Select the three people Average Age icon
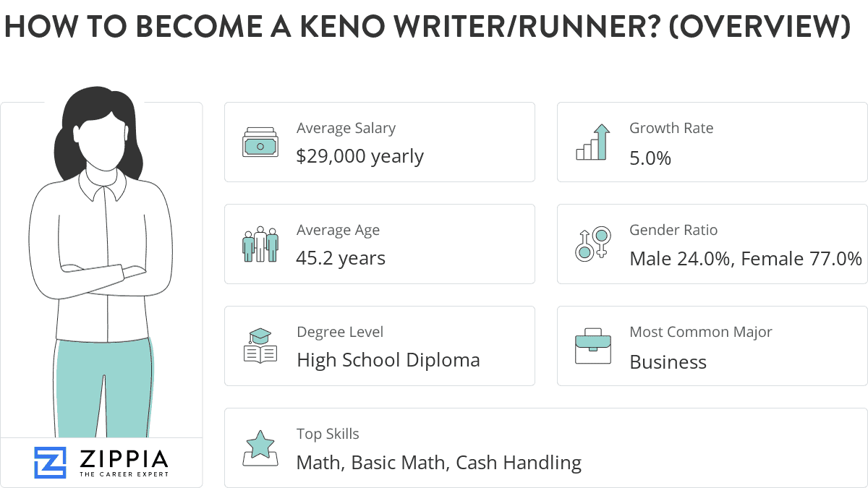 (260, 244)
